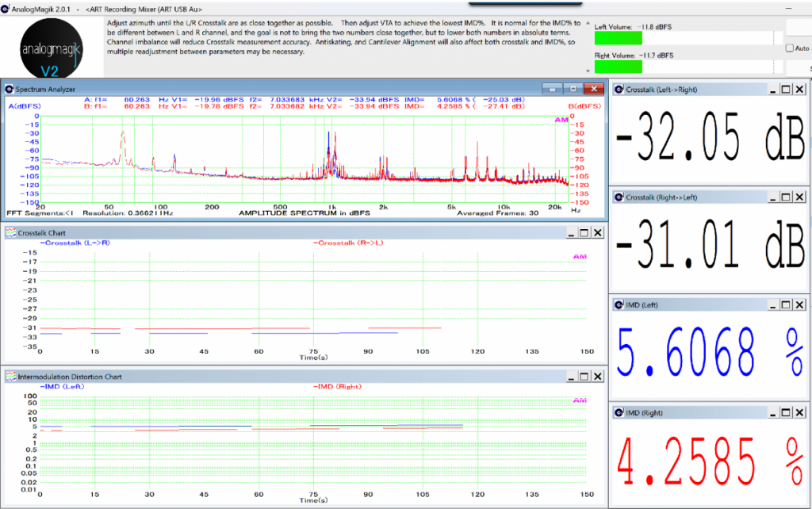812x509 pixels.
Task: Click the A(dBFS) axis label
Action: [x=25, y=106]
